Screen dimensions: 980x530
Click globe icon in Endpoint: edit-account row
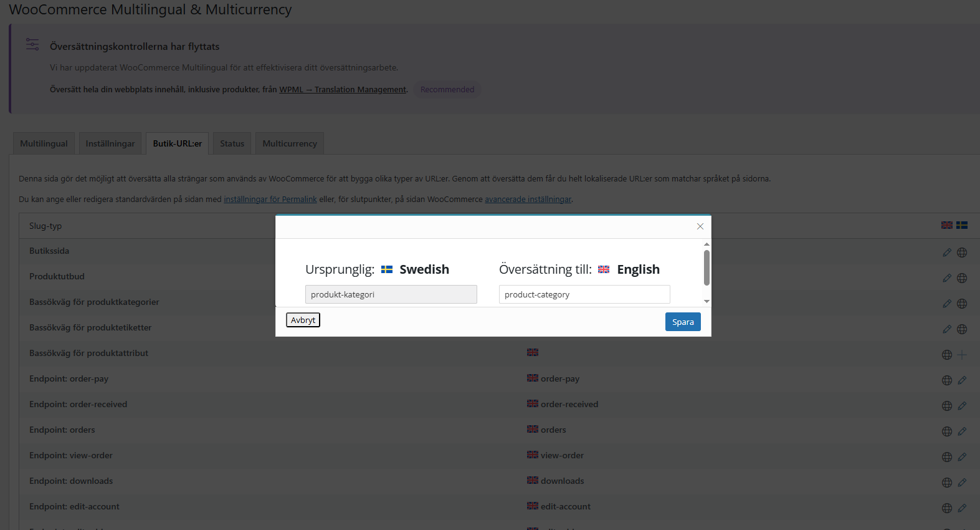(x=947, y=508)
